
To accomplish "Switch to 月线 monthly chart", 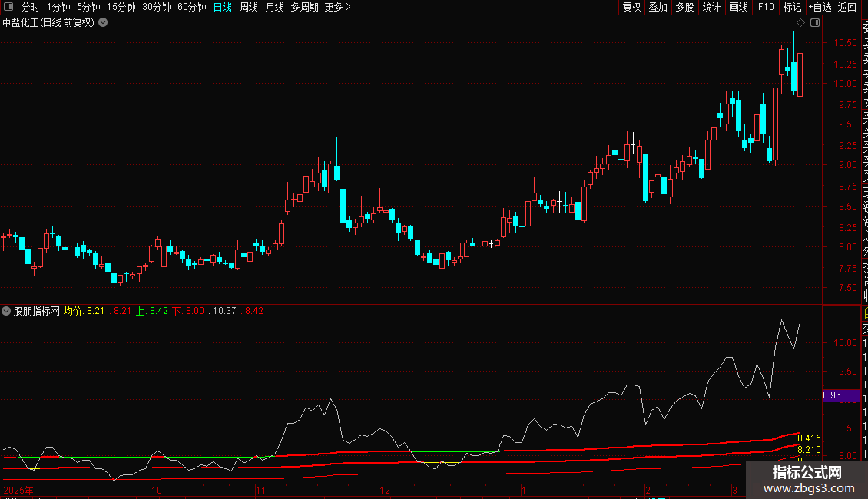I will 274,7.
